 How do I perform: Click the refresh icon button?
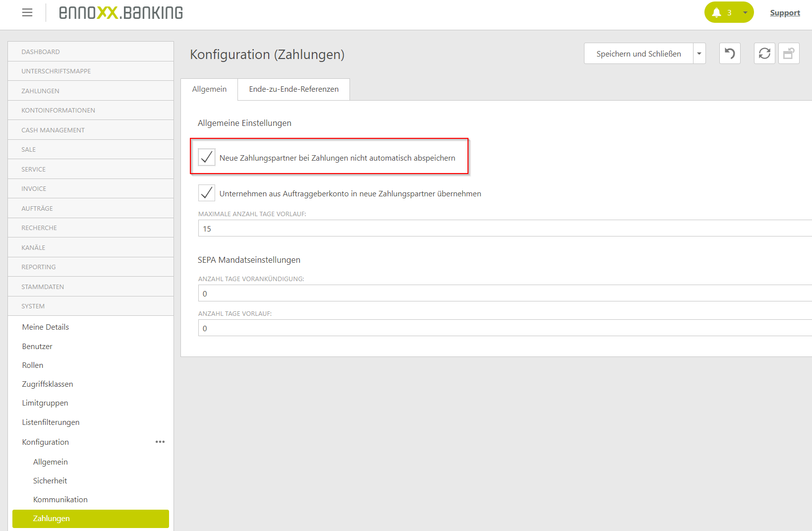pyautogui.click(x=764, y=54)
